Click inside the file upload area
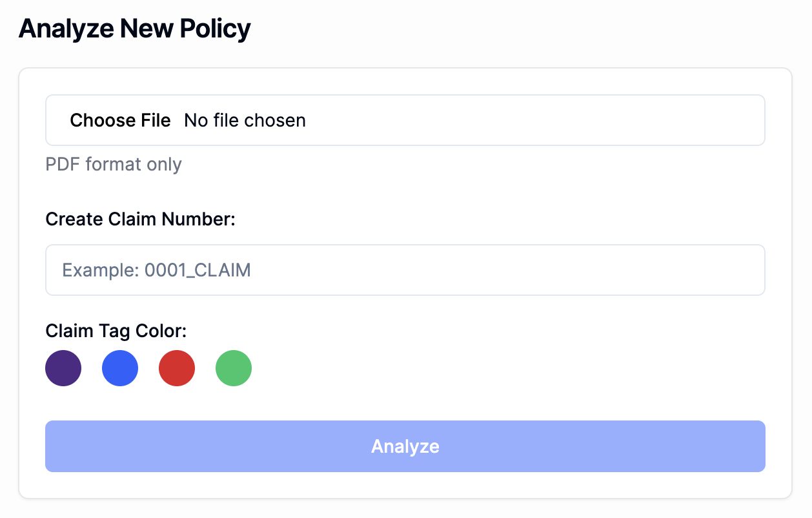The image size is (812, 518). tap(405, 120)
